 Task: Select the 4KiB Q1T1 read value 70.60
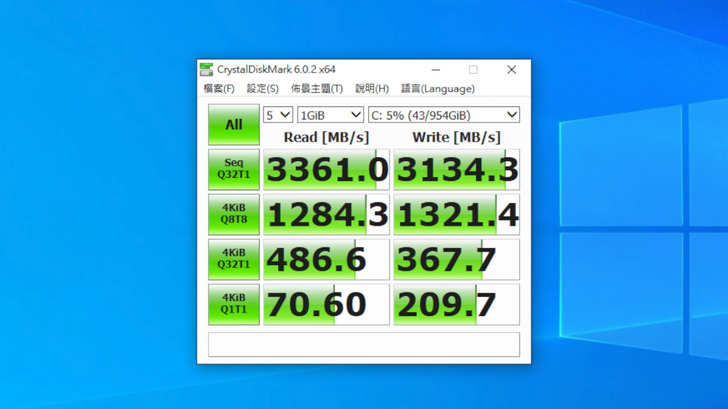(x=326, y=305)
